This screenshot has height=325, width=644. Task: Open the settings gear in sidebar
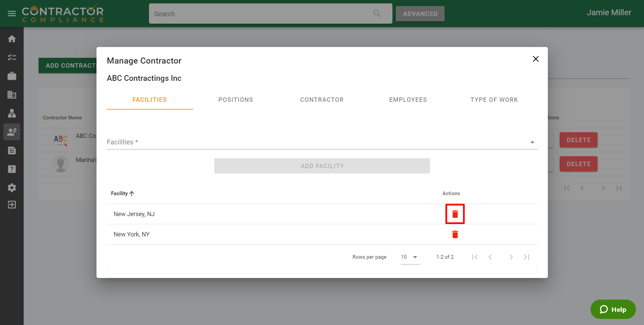point(12,188)
